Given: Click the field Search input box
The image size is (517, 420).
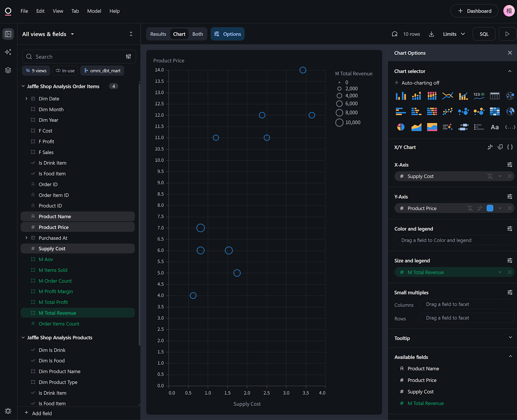Looking at the screenshot, I should [x=78, y=57].
